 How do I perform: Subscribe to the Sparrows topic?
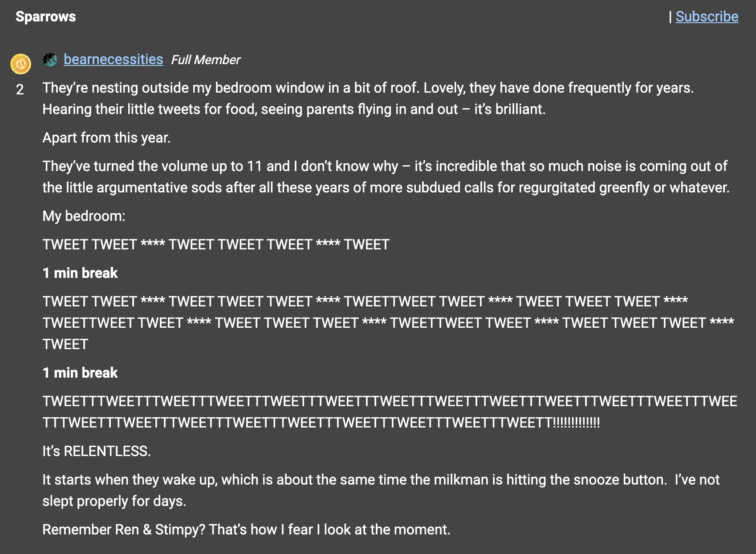(707, 16)
